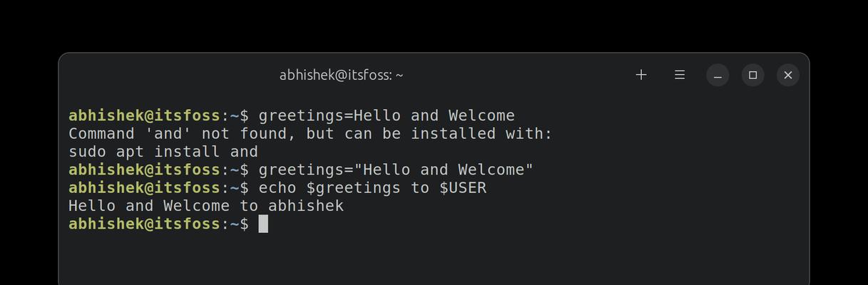Image resolution: width=868 pixels, height=285 pixels.
Task: Click the first abhishek@itsfoss prompt text
Action: click(145, 115)
